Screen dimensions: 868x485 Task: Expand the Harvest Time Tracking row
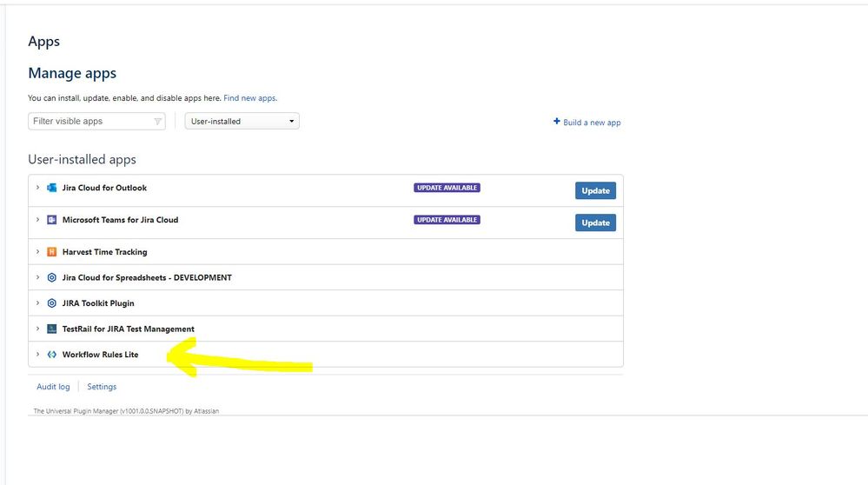pyautogui.click(x=37, y=252)
